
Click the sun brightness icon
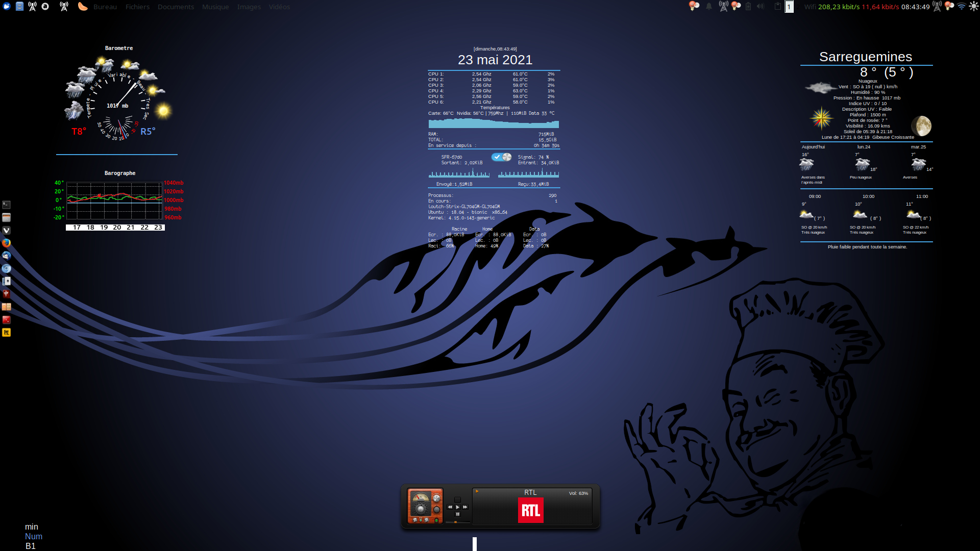click(x=974, y=7)
